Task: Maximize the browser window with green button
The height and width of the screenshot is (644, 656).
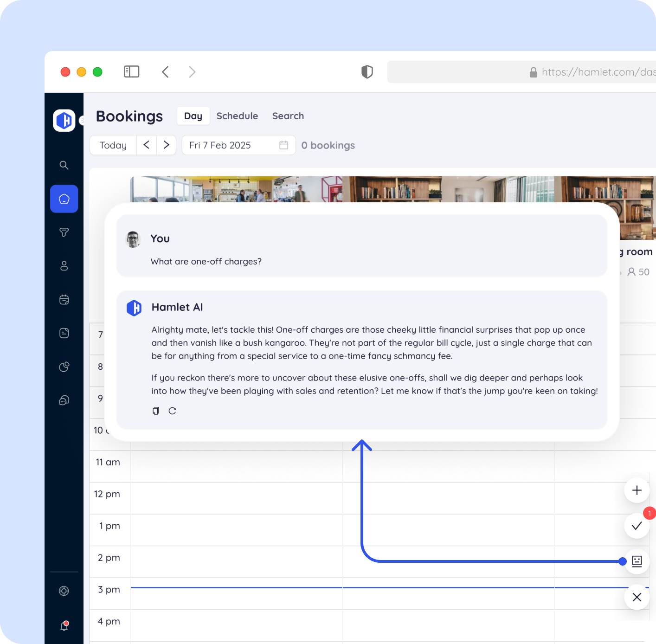Action: point(97,72)
